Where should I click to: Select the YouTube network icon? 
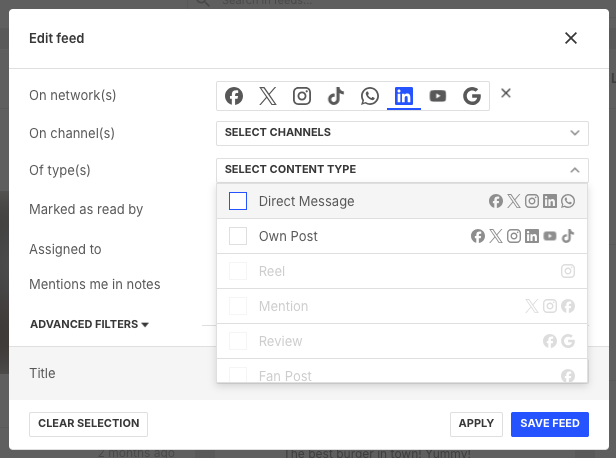point(438,96)
